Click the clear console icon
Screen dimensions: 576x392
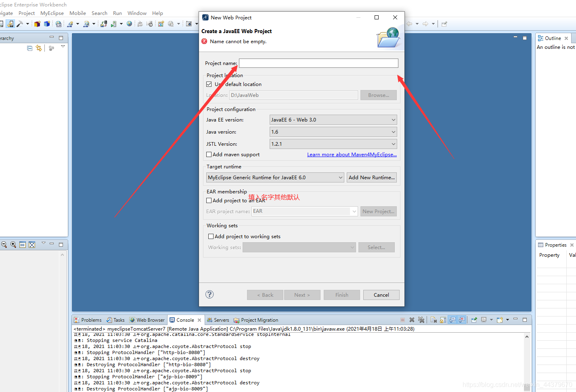click(x=434, y=320)
